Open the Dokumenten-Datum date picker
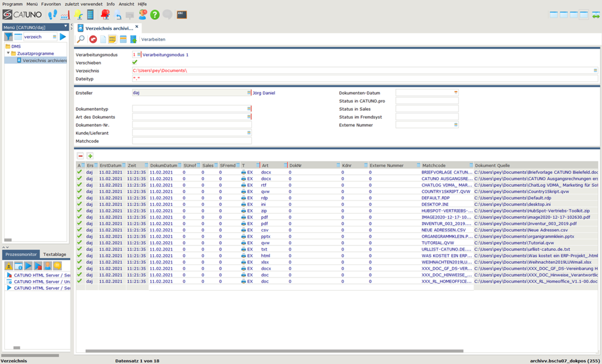602x364 pixels. tap(456, 93)
